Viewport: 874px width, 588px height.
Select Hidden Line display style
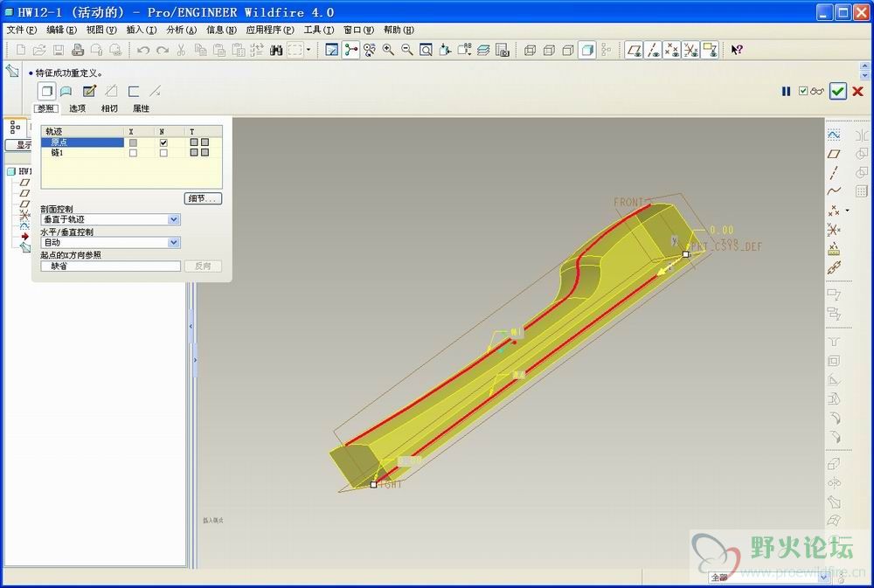coord(549,50)
